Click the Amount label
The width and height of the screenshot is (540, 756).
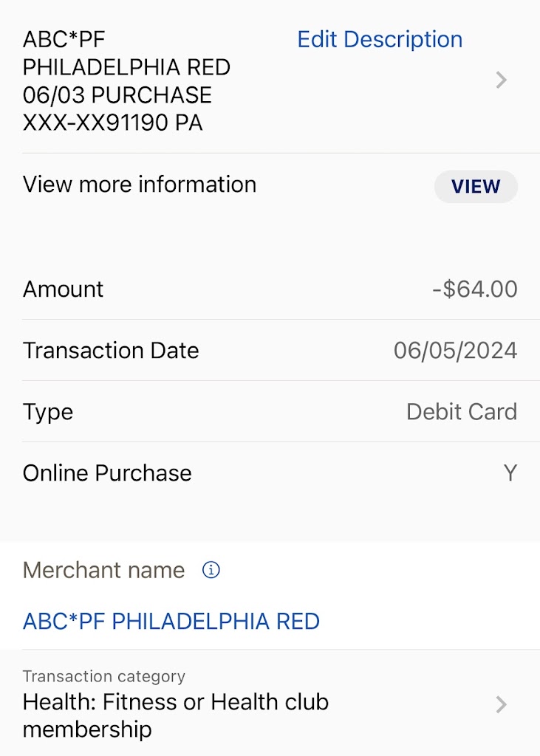click(x=64, y=289)
